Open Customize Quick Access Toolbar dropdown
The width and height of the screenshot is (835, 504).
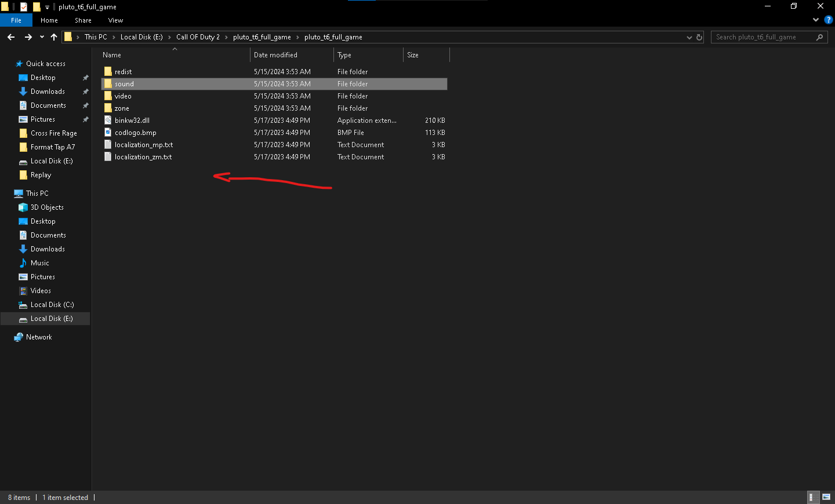point(47,8)
